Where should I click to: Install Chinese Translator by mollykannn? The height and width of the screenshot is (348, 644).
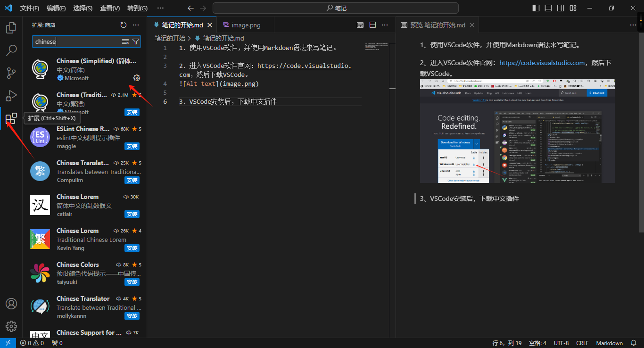coord(132,316)
